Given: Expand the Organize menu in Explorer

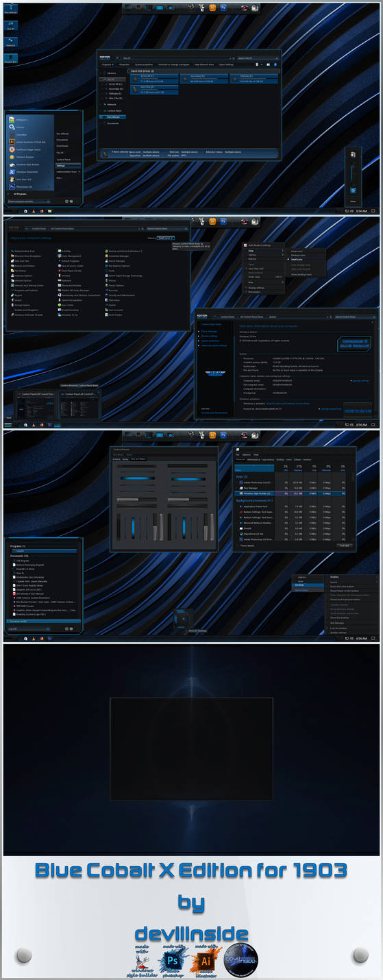Looking at the screenshot, I should tap(107, 64).
